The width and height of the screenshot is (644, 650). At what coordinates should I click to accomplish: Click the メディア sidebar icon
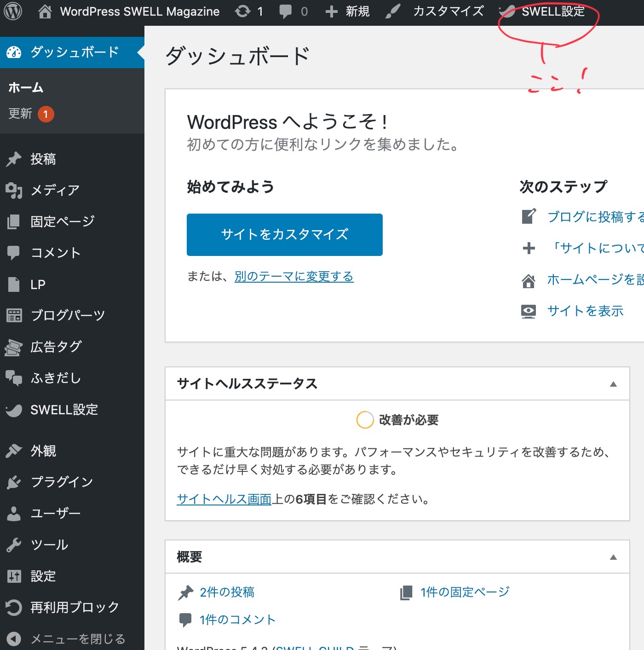click(14, 190)
